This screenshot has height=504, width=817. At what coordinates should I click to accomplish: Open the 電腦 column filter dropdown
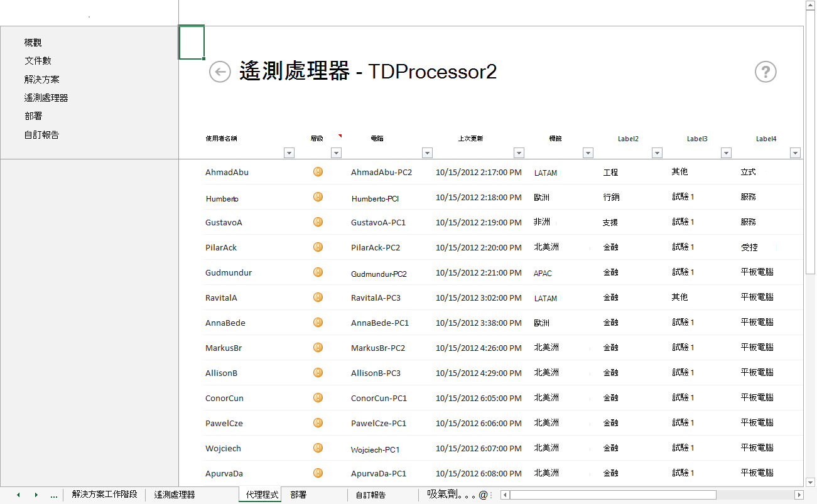427,153
